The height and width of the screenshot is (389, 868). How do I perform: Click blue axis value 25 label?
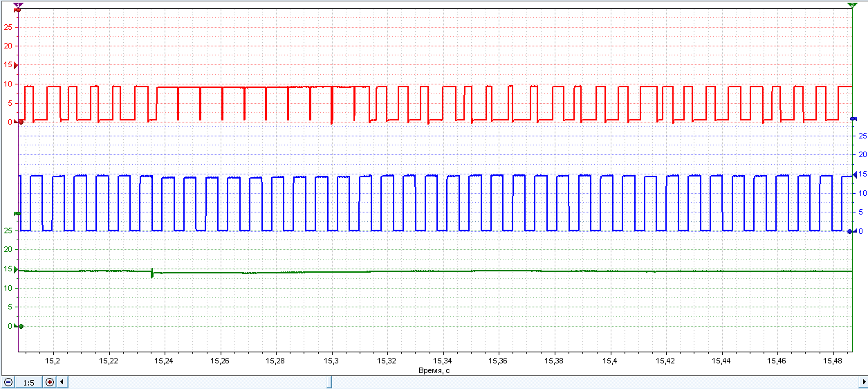(862, 136)
